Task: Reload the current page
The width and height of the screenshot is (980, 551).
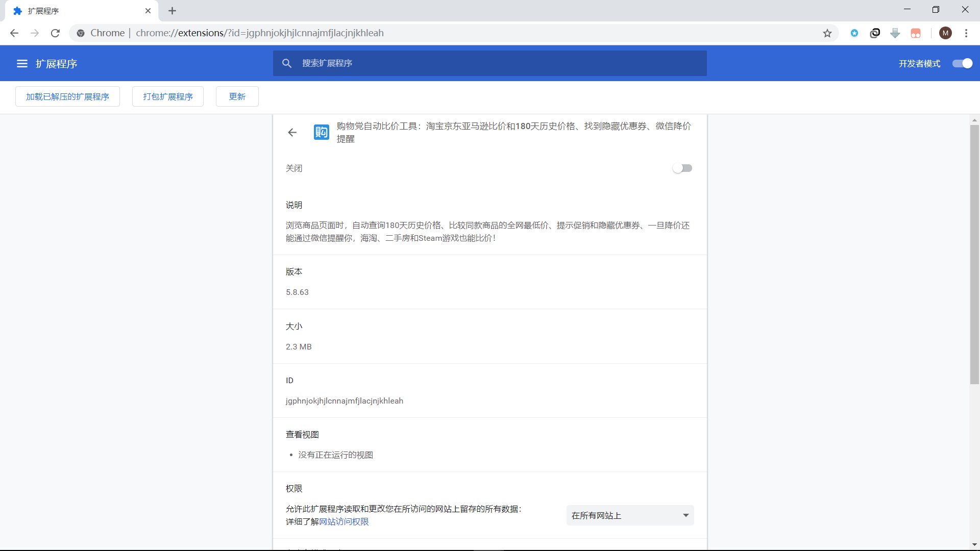Action: (x=55, y=33)
